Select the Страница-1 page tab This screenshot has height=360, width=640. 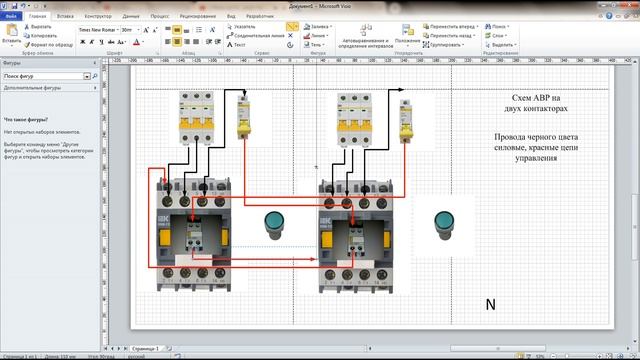pos(145,349)
